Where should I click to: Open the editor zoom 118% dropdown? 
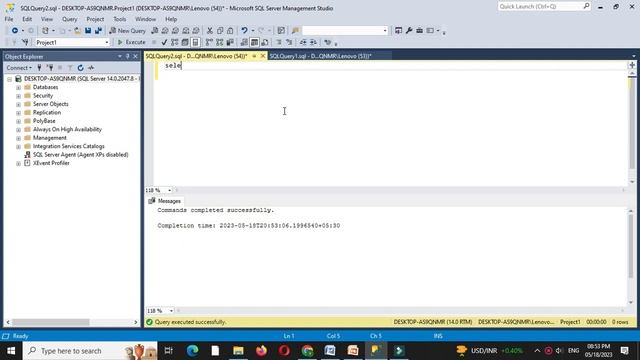169,190
